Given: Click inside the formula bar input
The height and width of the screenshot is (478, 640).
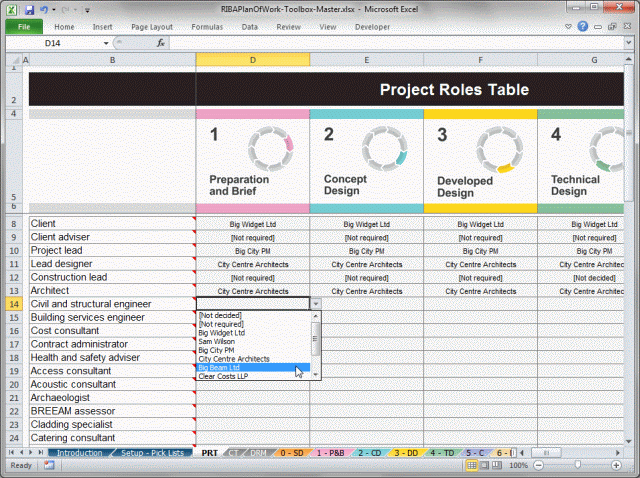Looking at the screenshot, I should (396, 43).
